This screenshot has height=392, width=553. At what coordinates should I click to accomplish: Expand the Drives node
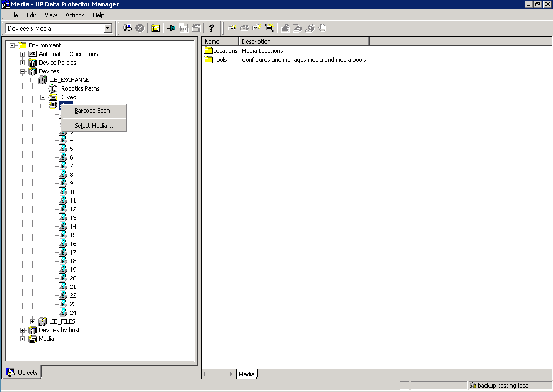[x=43, y=97]
